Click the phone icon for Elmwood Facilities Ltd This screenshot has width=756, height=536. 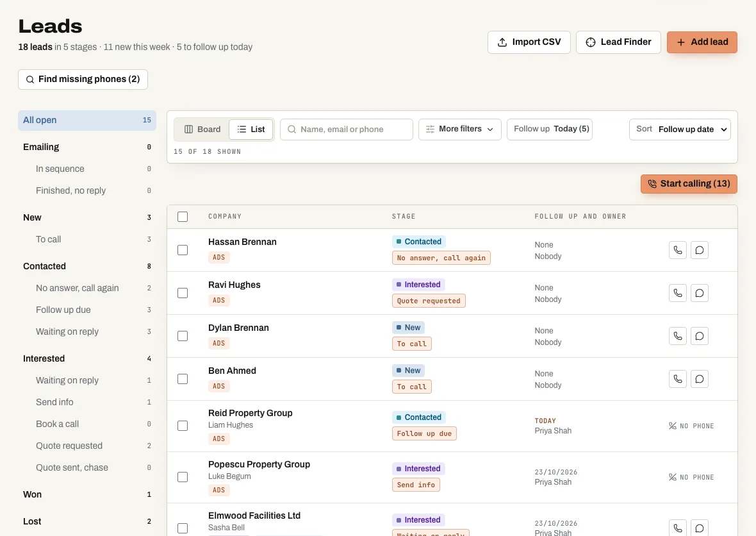(677, 528)
